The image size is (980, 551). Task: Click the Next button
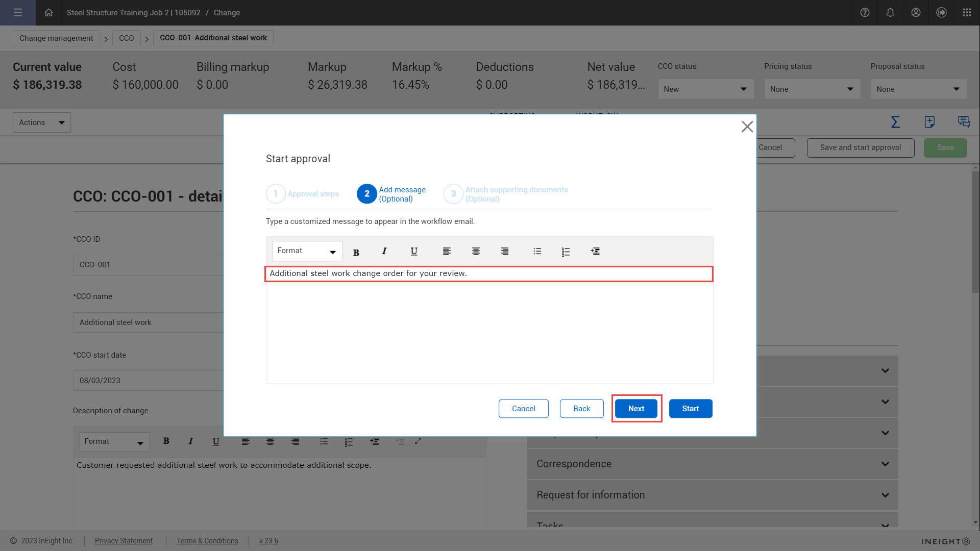636,409
